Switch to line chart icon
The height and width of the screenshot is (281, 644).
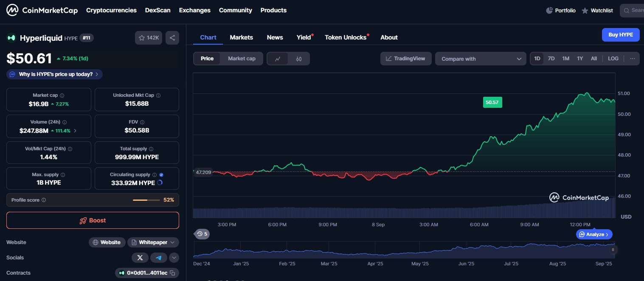278,59
